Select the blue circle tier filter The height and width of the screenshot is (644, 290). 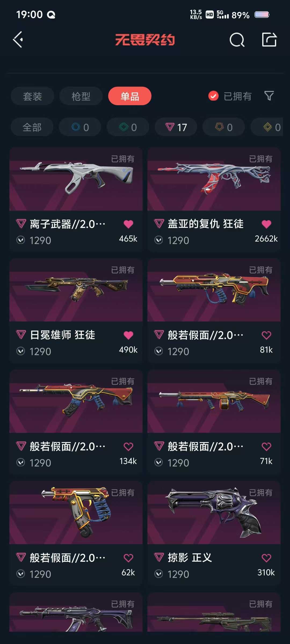[x=80, y=127]
